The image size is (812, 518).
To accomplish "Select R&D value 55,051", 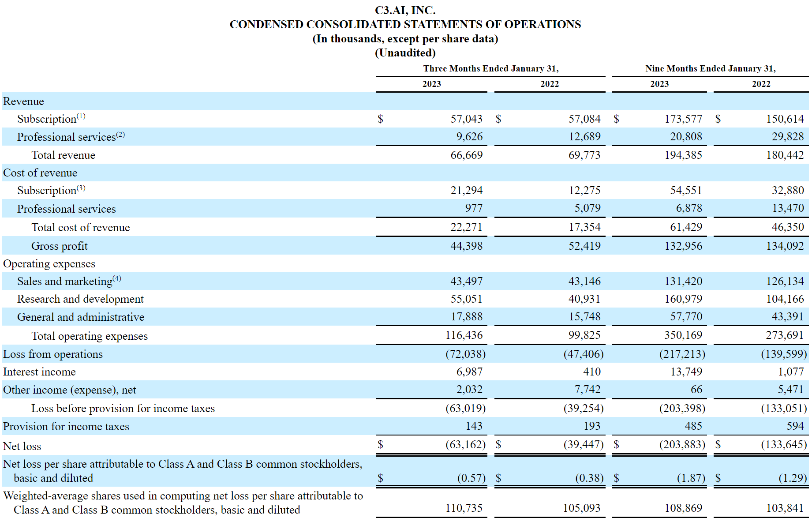I will coord(466,299).
